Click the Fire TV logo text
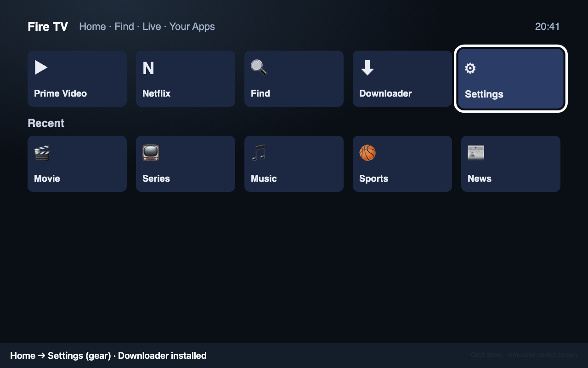The width and height of the screenshot is (588, 368). click(x=48, y=27)
